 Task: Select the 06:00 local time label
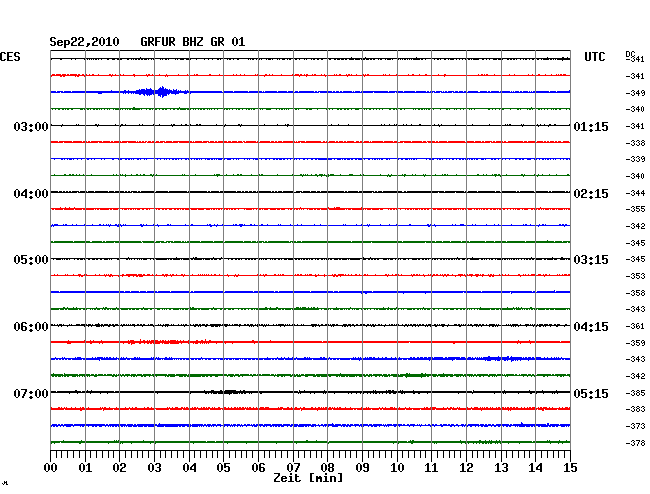tap(31, 327)
